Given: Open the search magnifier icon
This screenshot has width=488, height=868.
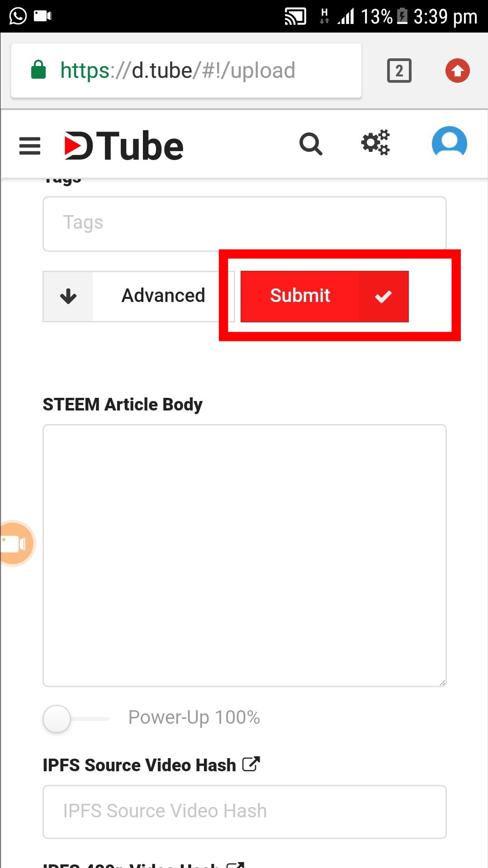Looking at the screenshot, I should (311, 144).
